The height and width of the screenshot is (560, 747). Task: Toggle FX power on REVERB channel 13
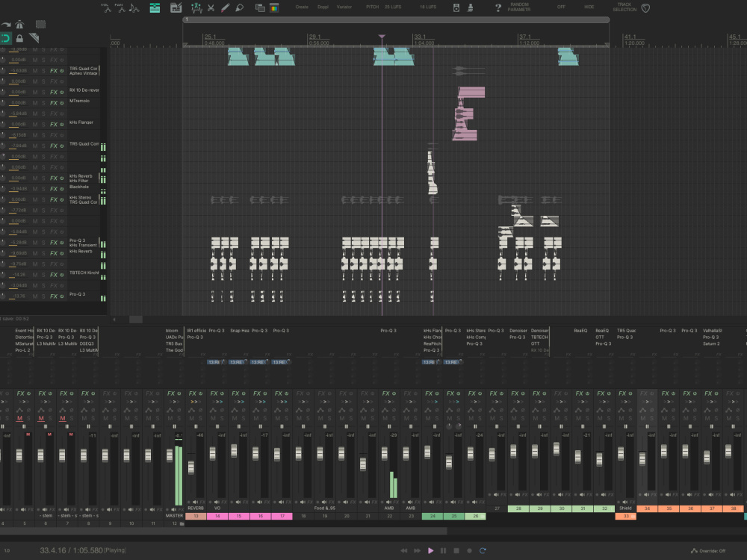pyautogui.click(x=200, y=393)
